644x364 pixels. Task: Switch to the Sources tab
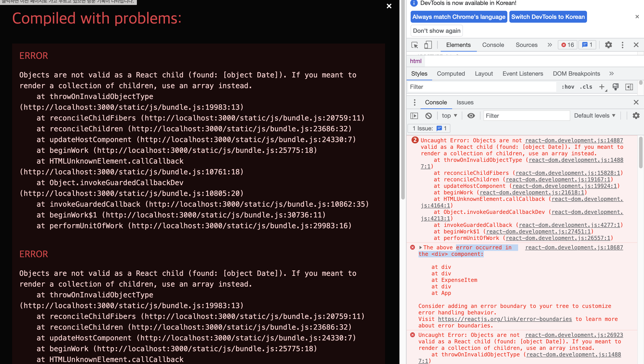pyautogui.click(x=526, y=45)
